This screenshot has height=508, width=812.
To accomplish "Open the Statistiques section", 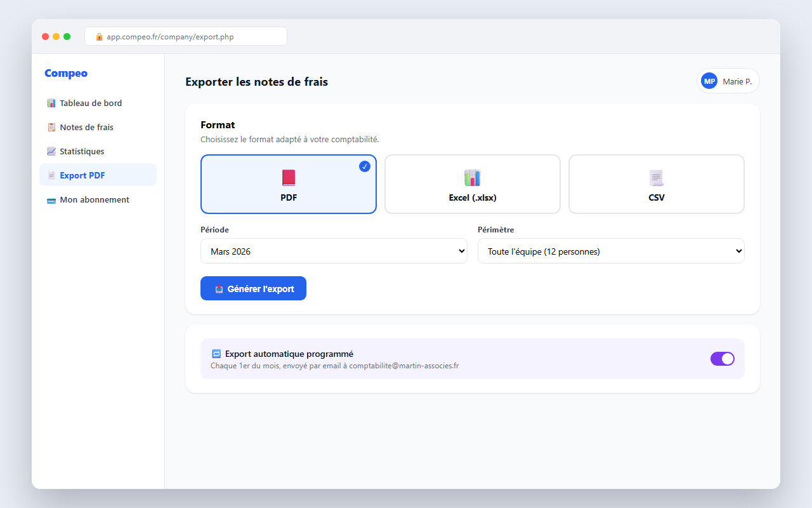I will pos(98,151).
